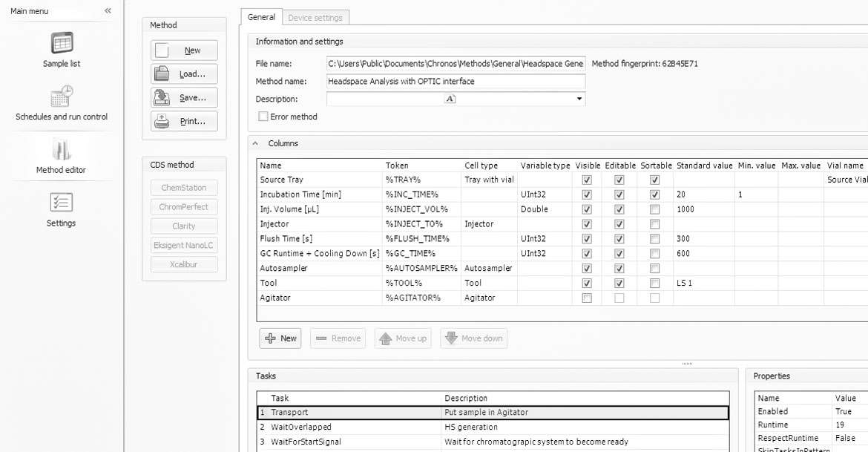Screen dimensions: 868x452
Task: Toggle Editable checkbox for Autosampler row
Action: pyautogui.click(x=619, y=268)
